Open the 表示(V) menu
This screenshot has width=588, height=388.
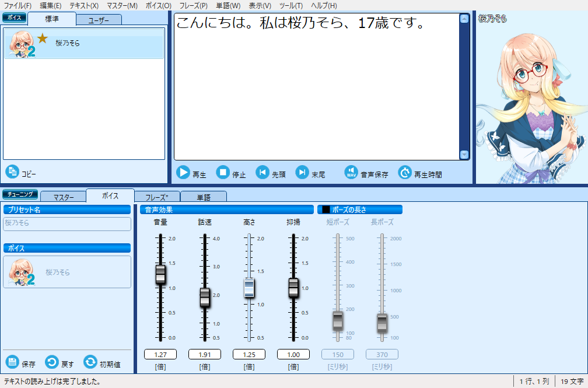(260, 6)
